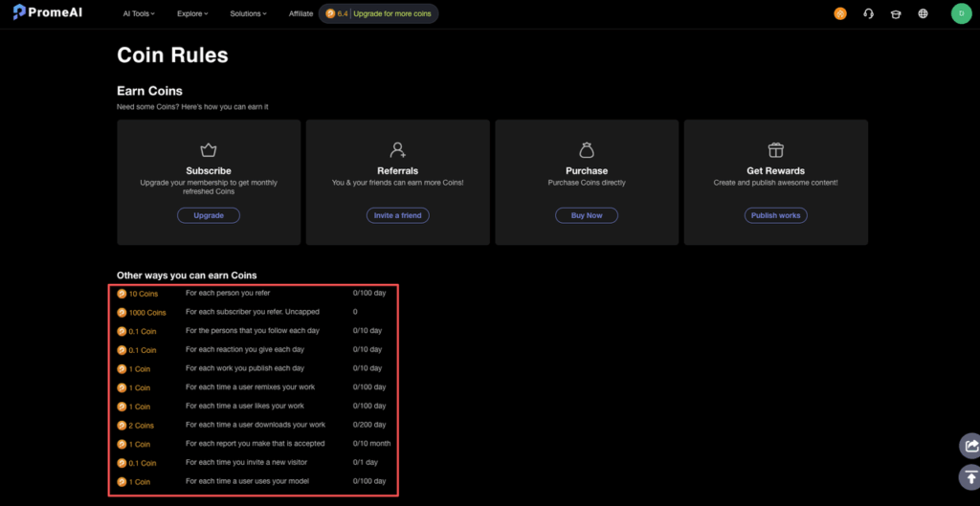Click the Subscribe card title
Screen dimensions: 980x506
pos(209,170)
